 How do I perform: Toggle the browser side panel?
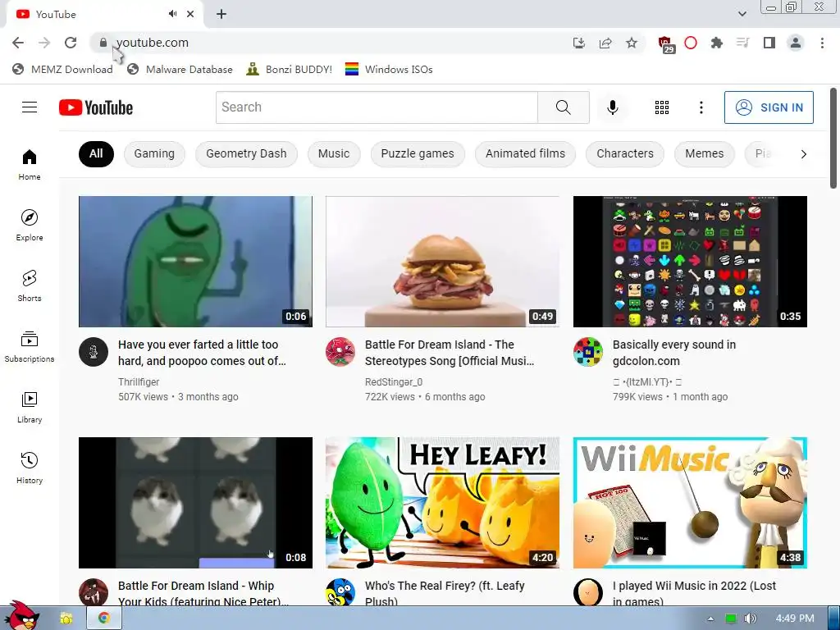tap(769, 43)
